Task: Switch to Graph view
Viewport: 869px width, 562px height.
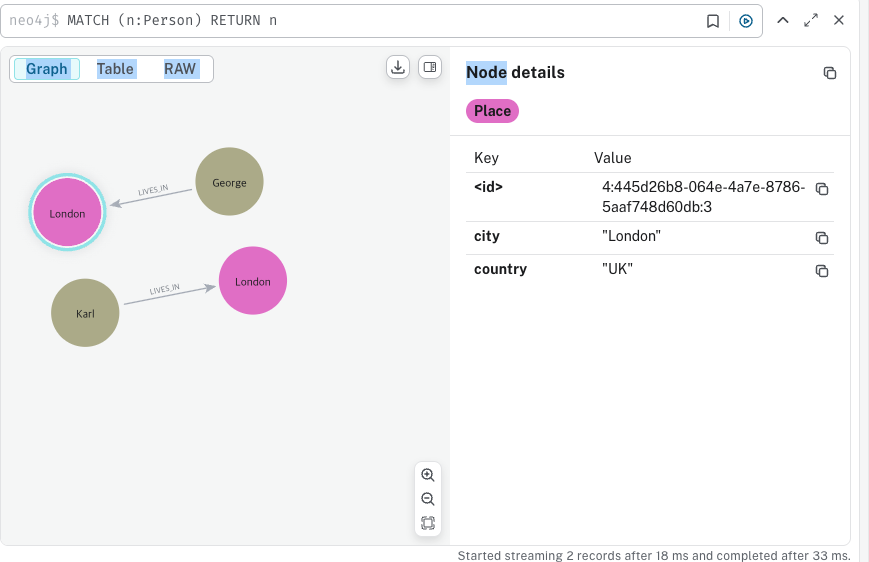Action: pyautogui.click(x=47, y=69)
